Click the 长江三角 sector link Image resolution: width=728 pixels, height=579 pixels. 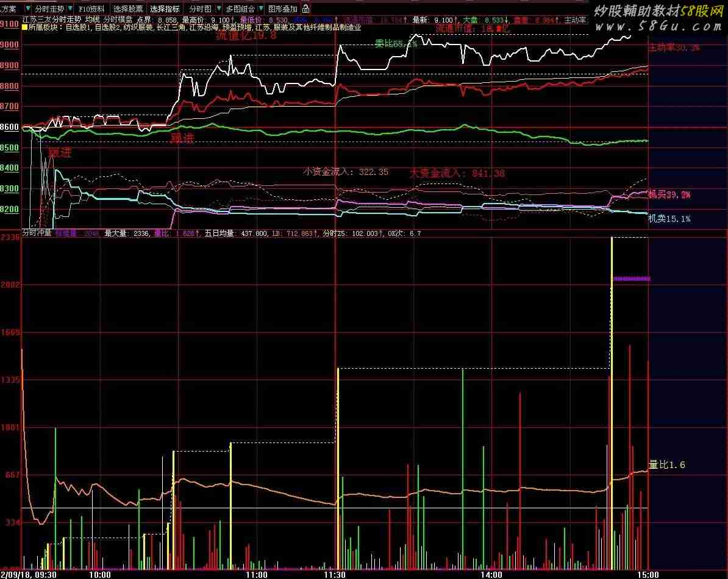(171, 27)
